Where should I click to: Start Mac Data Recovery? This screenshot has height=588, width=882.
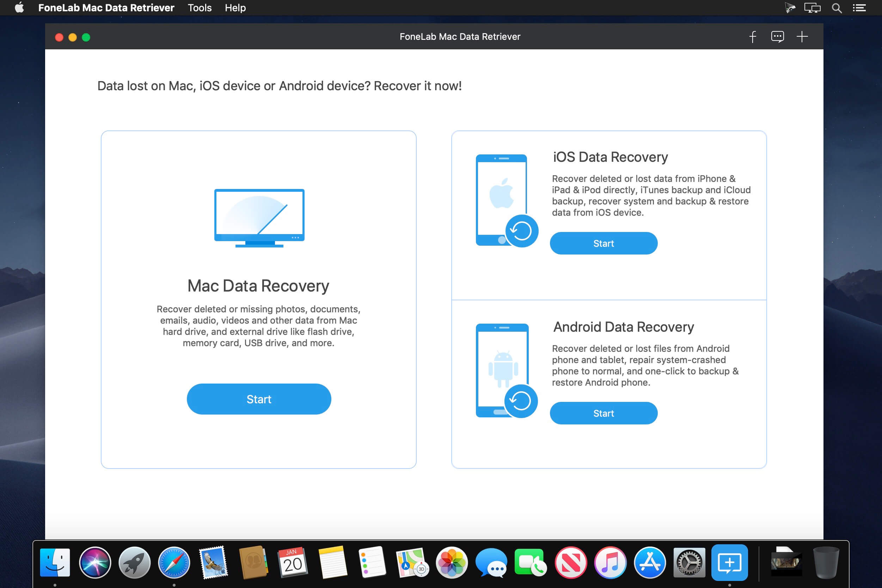coord(259,399)
